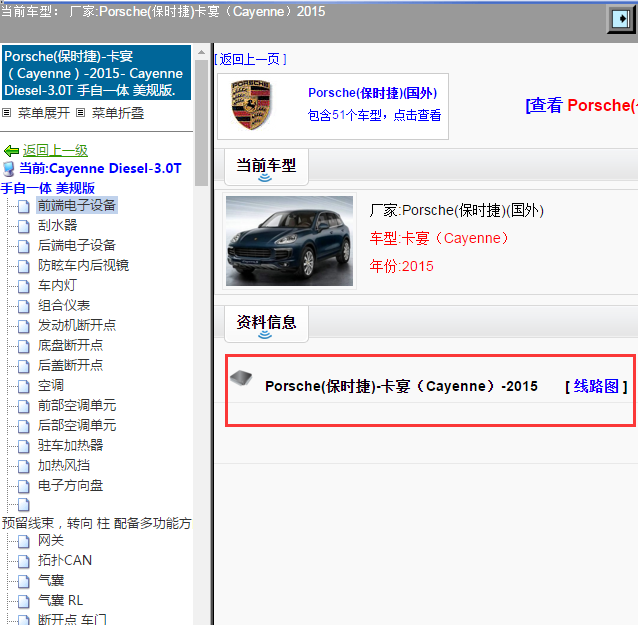
Task: Click document icon next to 组合仪表
Action: coord(24,306)
